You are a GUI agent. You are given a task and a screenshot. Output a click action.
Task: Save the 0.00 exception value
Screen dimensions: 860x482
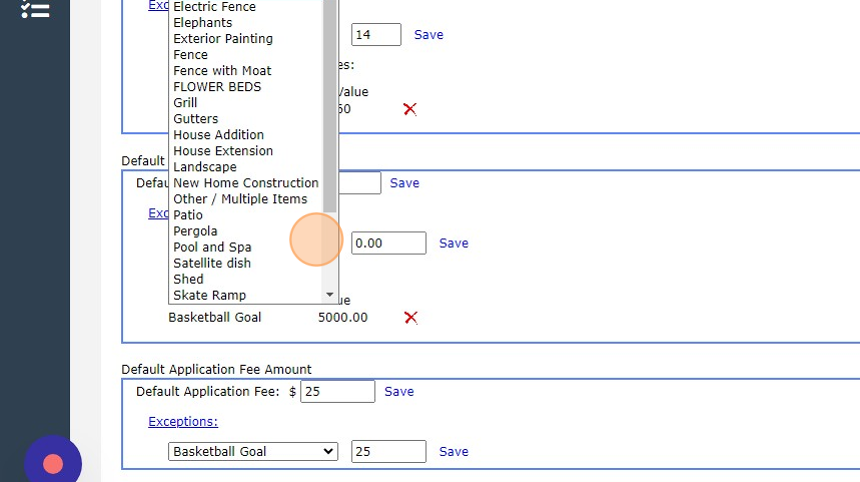point(454,243)
